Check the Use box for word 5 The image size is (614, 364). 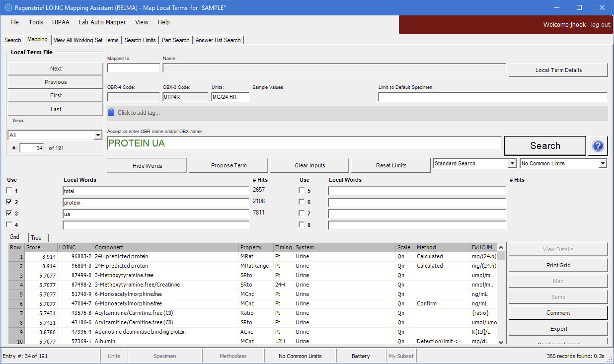(x=302, y=191)
